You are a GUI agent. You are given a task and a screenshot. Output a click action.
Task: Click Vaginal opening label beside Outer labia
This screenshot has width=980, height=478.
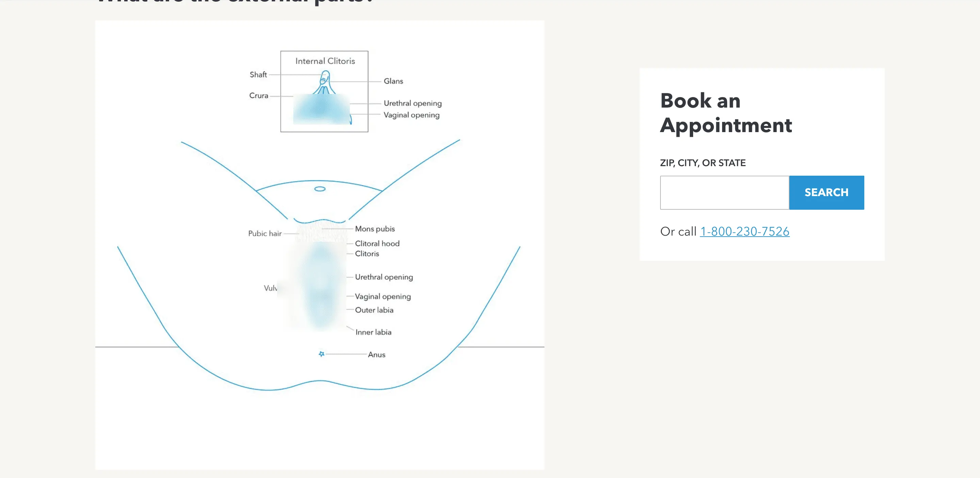(382, 296)
